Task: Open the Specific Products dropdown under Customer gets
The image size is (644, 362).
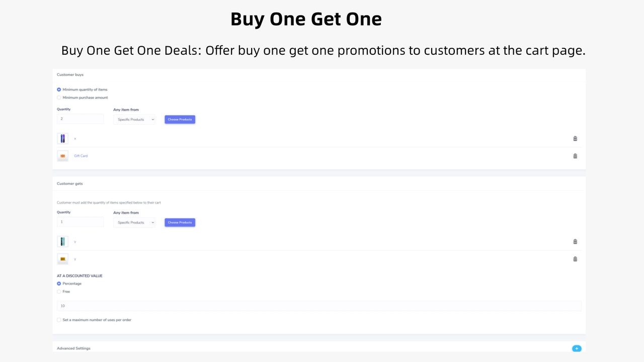Action: click(x=134, y=222)
